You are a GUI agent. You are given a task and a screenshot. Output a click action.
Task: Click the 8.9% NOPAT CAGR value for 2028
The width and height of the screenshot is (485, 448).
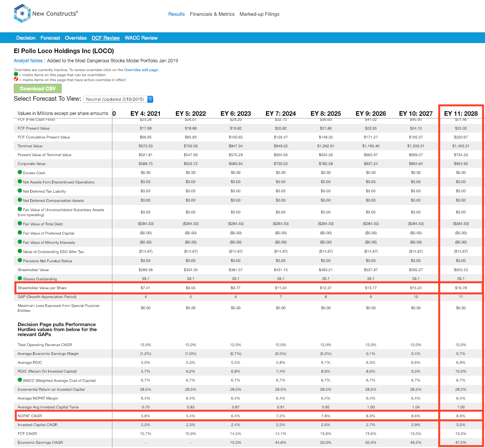click(x=461, y=416)
